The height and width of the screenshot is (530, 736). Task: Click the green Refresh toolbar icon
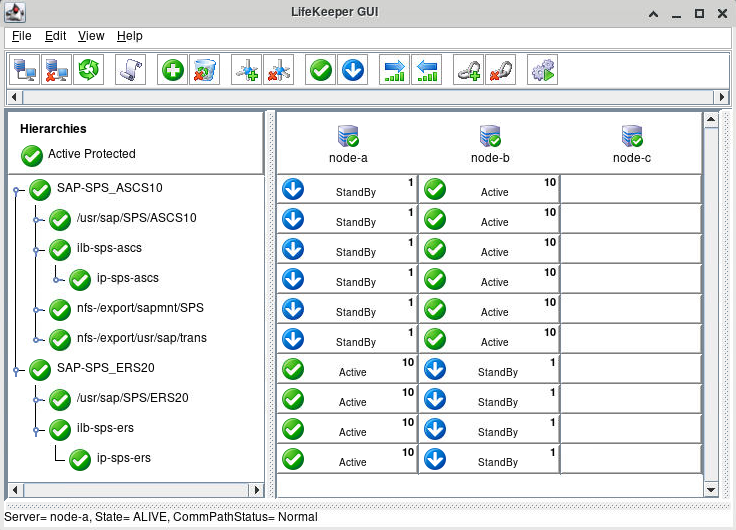88,70
